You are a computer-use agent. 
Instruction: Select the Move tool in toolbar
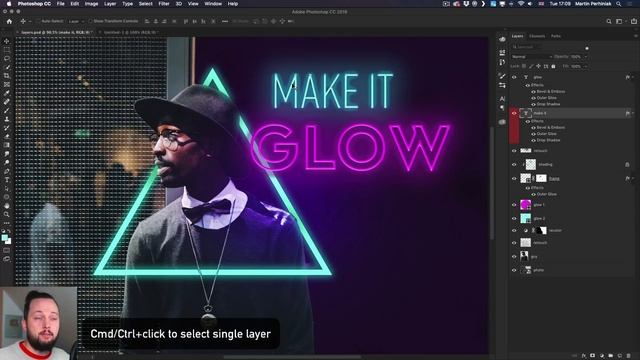[7, 41]
